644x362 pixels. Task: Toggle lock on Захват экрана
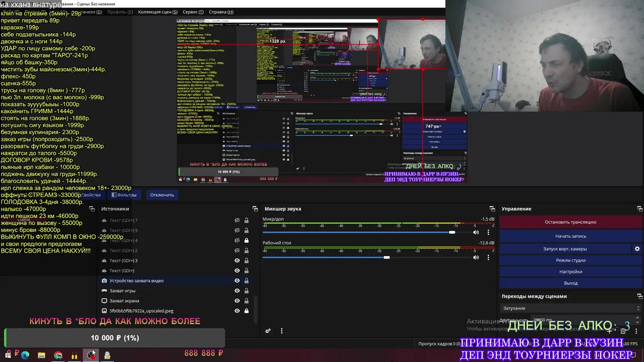(x=247, y=301)
